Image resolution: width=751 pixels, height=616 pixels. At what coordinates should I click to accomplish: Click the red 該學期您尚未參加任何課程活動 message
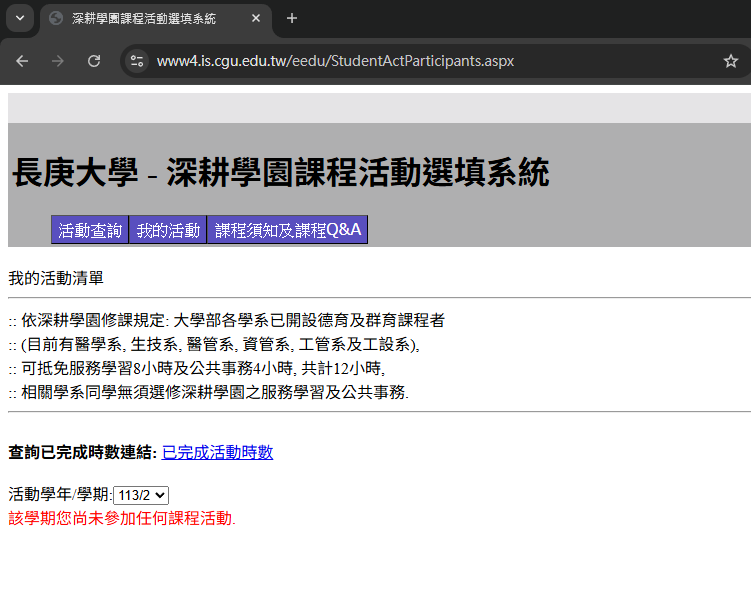[122, 518]
